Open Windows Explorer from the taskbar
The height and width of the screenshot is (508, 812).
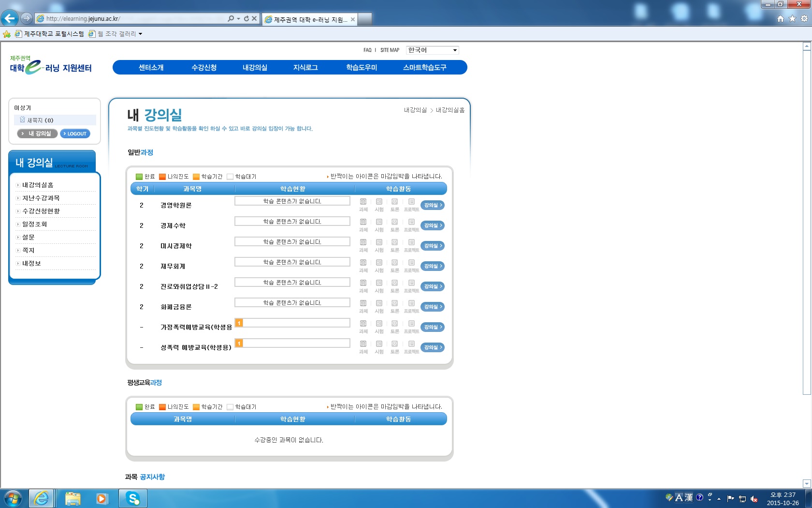point(72,498)
